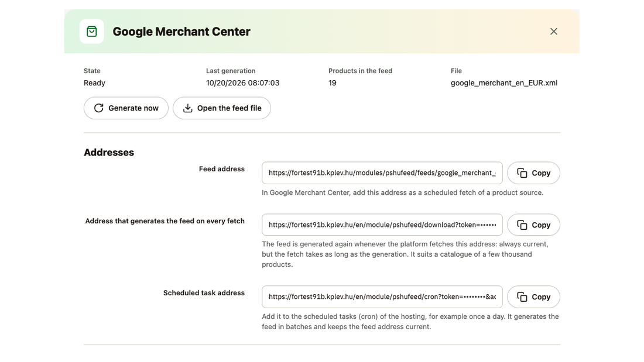The height and width of the screenshot is (362, 644).
Task: Click the file name google_merchant_en_EUR.xml
Action: (504, 83)
